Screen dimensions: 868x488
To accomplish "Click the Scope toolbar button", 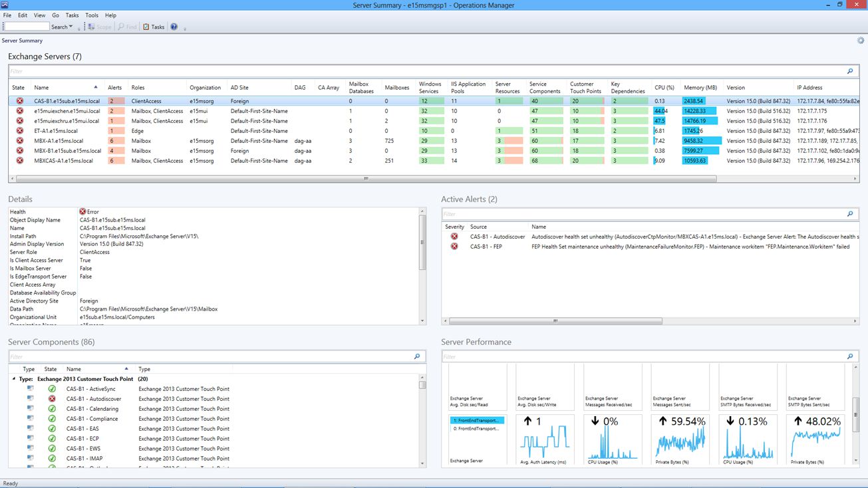I will click(100, 27).
